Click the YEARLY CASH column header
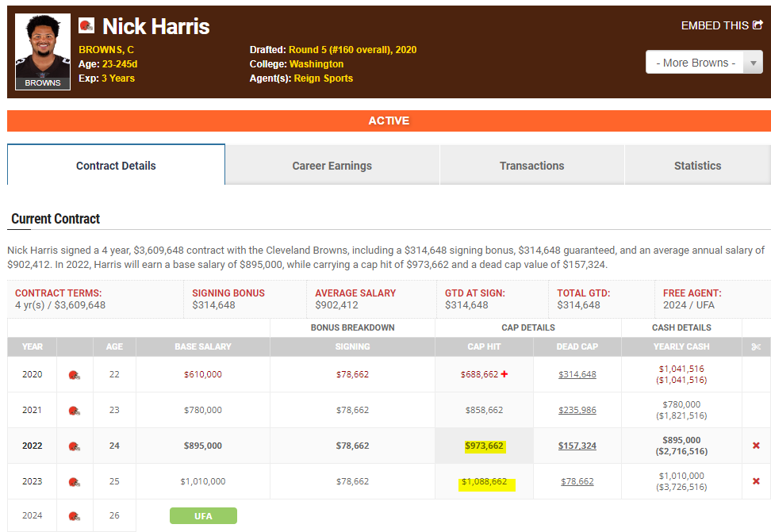 pos(681,346)
